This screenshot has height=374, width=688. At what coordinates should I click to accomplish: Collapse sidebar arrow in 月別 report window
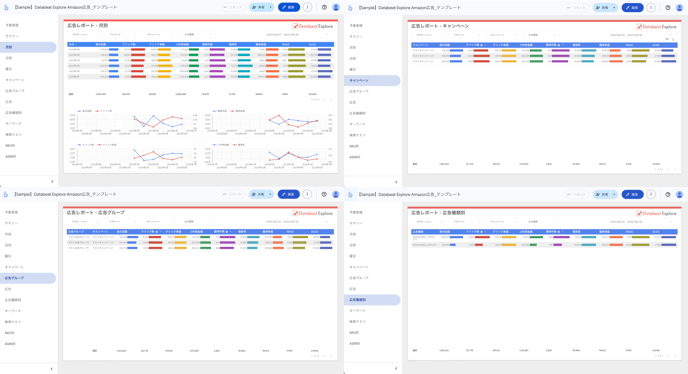52,181
